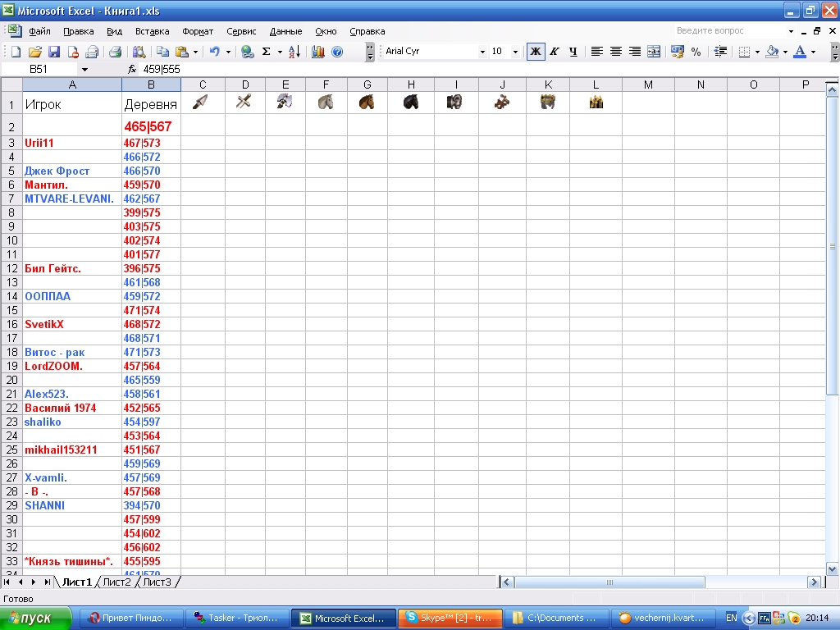This screenshot has height=630, width=840.
Task: Save the workbook with the floppy icon
Action: 53,52
